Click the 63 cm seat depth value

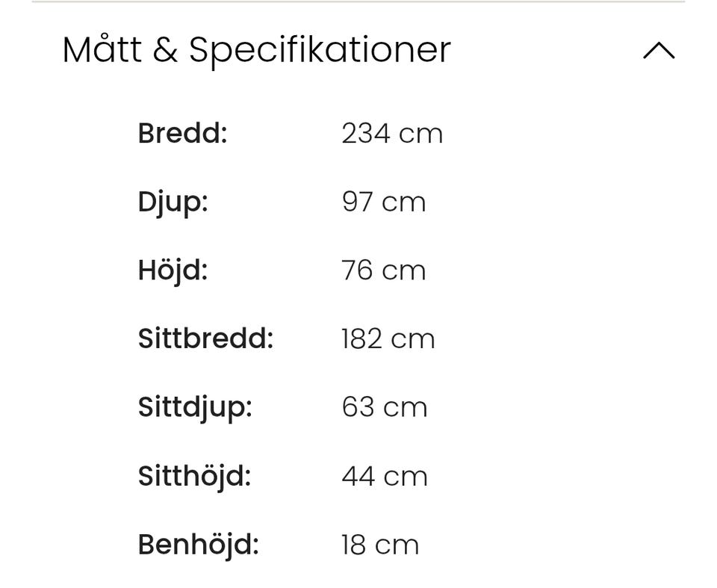click(384, 408)
